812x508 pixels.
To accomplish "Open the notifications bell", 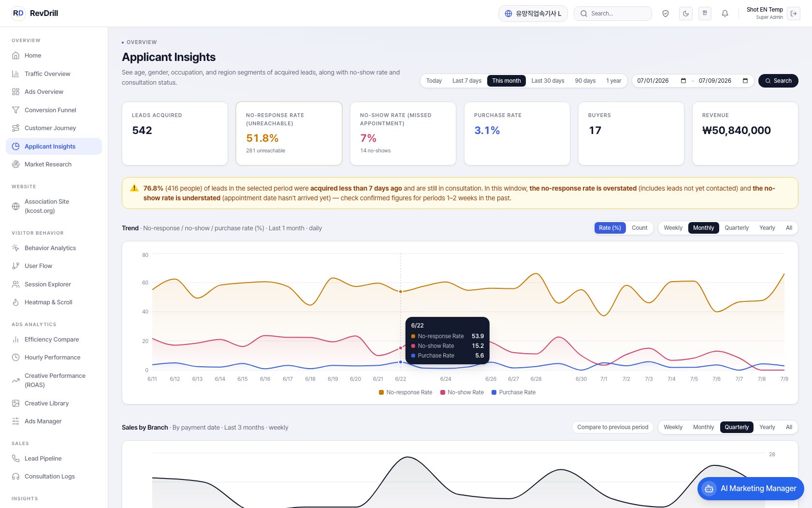I will pyautogui.click(x=725, y=14).
